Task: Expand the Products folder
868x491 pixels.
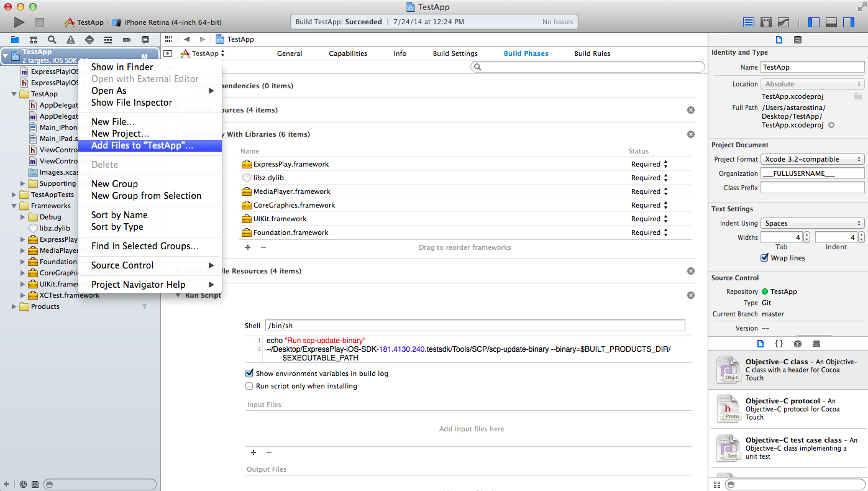Action: pyautogui.click(x=14, y=306)
